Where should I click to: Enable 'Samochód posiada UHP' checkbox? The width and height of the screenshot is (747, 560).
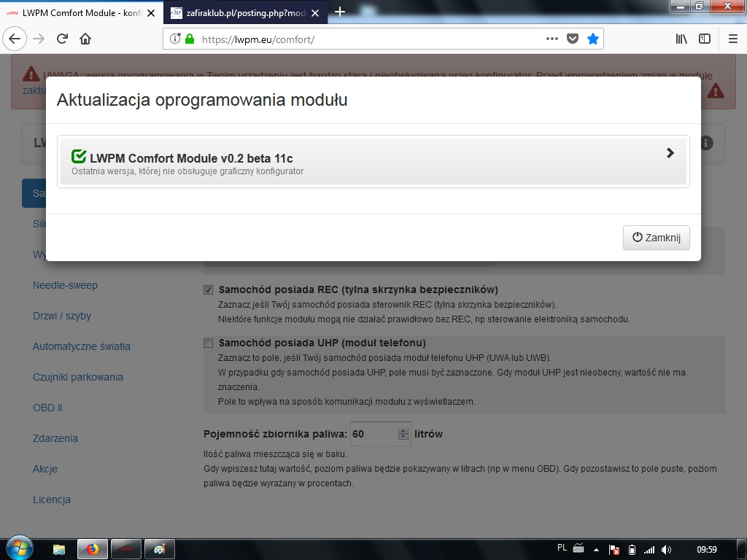click(x=209, y=343)
